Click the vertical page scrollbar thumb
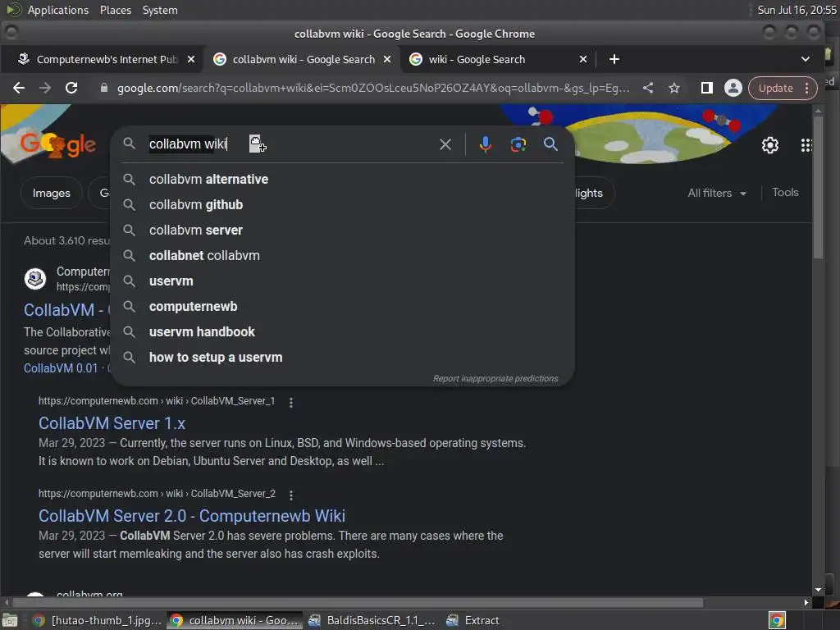The height and width of the screenshot is (630, 840). pos(818,188)
